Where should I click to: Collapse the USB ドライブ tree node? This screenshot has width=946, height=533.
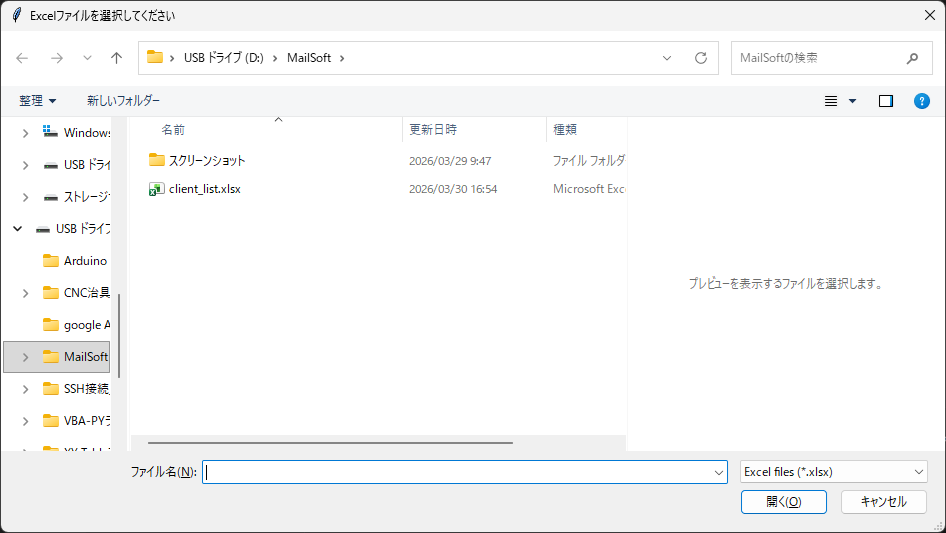click(18, 229)
